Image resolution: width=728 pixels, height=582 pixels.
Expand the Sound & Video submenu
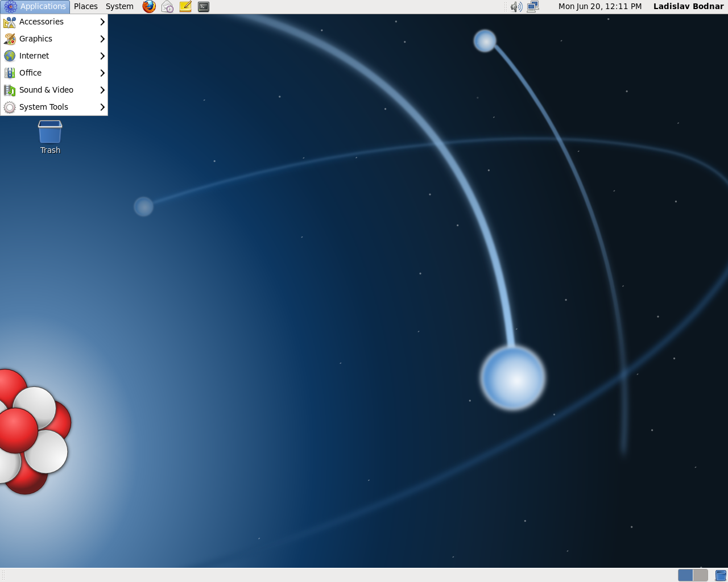click(x=46, y=90)
